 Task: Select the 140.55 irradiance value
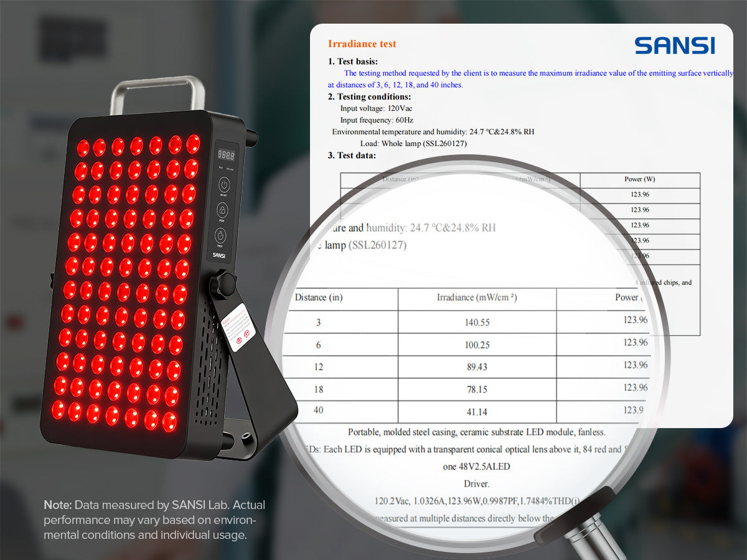pos(477,322)
